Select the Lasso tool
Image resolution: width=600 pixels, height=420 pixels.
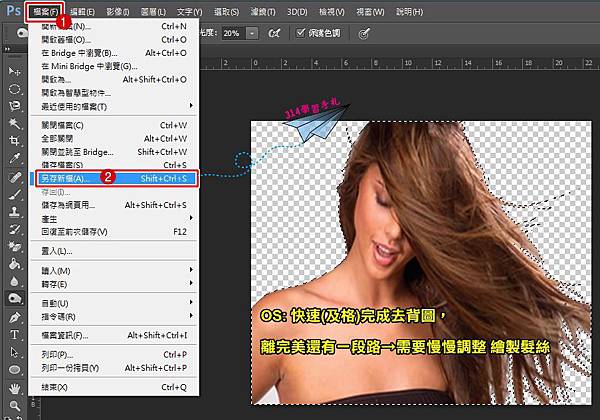click(15, 106)
